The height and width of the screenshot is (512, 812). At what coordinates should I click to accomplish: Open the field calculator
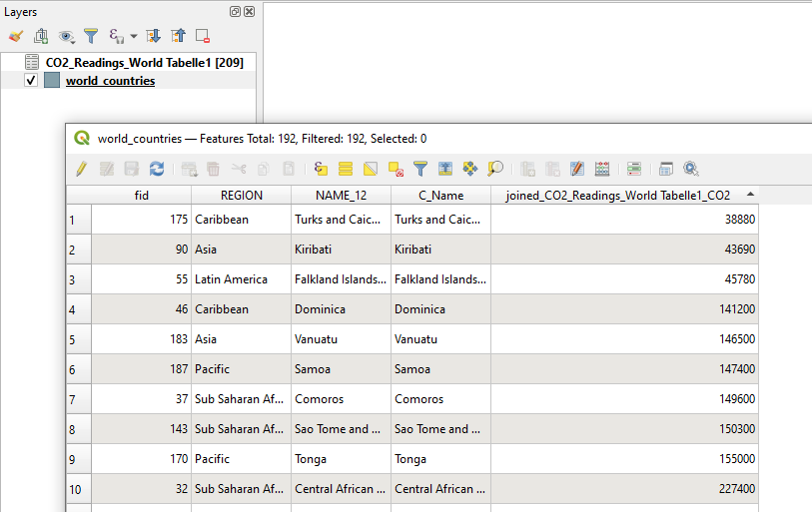point(577,169)
